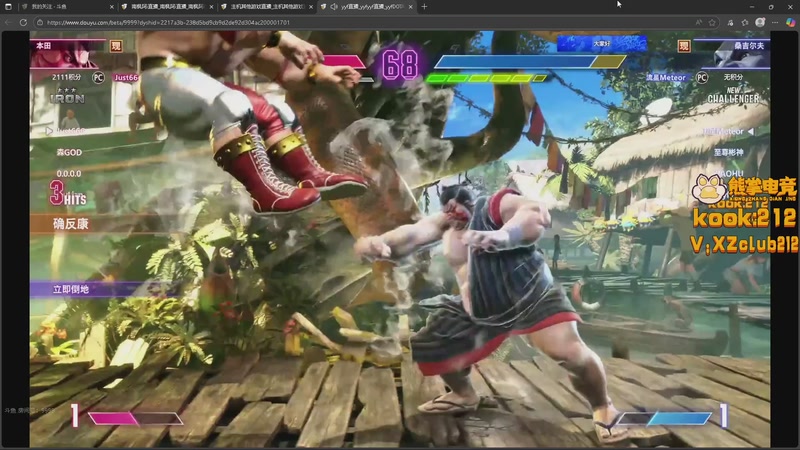
Task: Close the second Douyu stream tab
Action: click(x=211, y=7)
